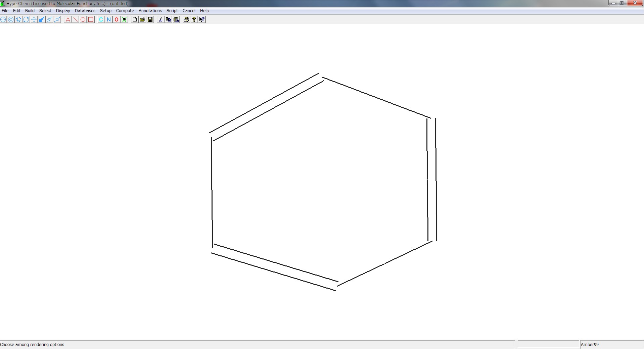Set default element to Carbon (C)
Image resolution: width=644 pixels, height=349 pixels.
pos(101,19)
